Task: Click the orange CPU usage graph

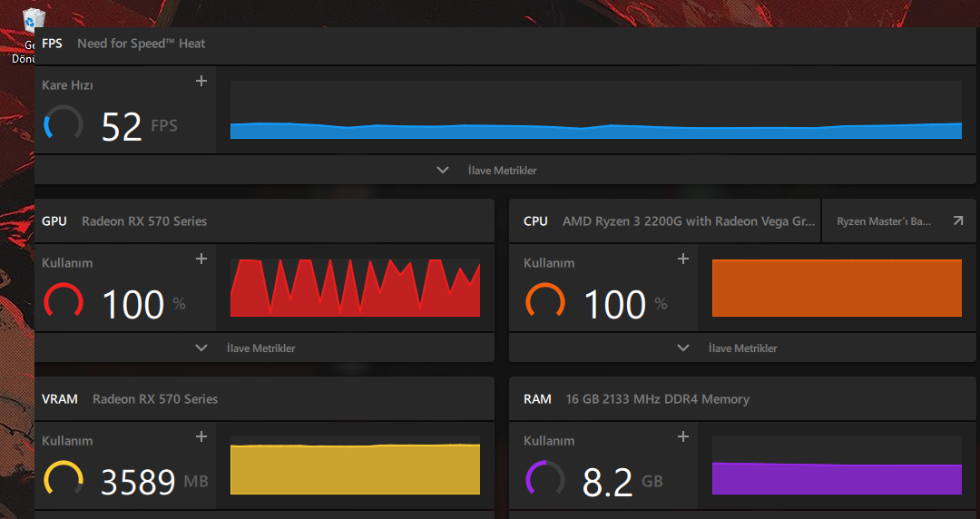Action: coord(837,288)
